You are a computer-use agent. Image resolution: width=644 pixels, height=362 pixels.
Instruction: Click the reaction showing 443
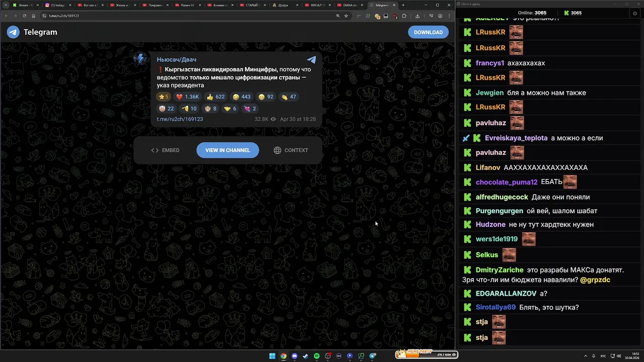click(242, 97)
